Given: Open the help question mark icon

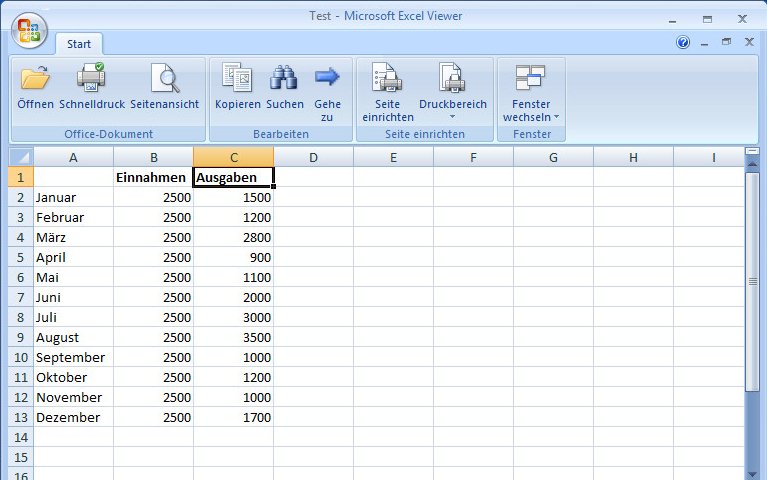Looking at the screenshot, I should 683,43.
